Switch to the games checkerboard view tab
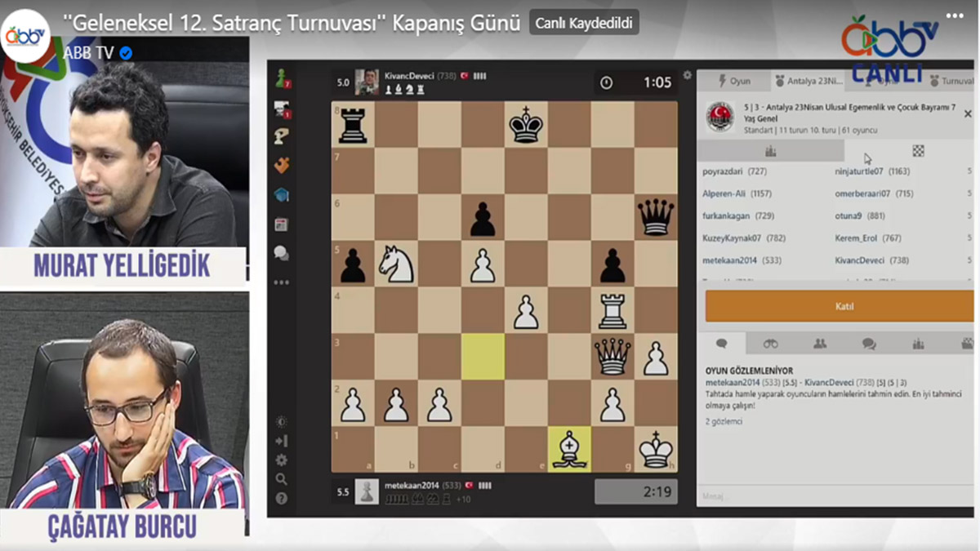This screenshot has height=551, width=980. point(918,151)
